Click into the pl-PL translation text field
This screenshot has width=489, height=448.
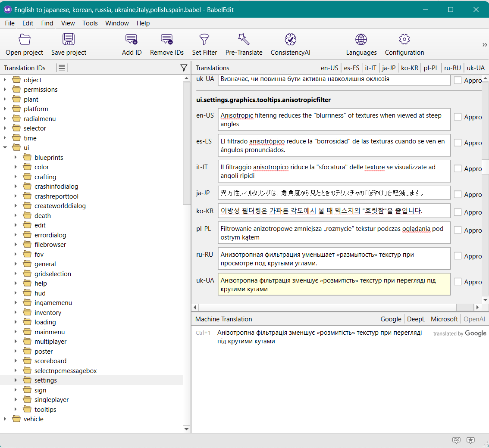[x=334, y=233]
